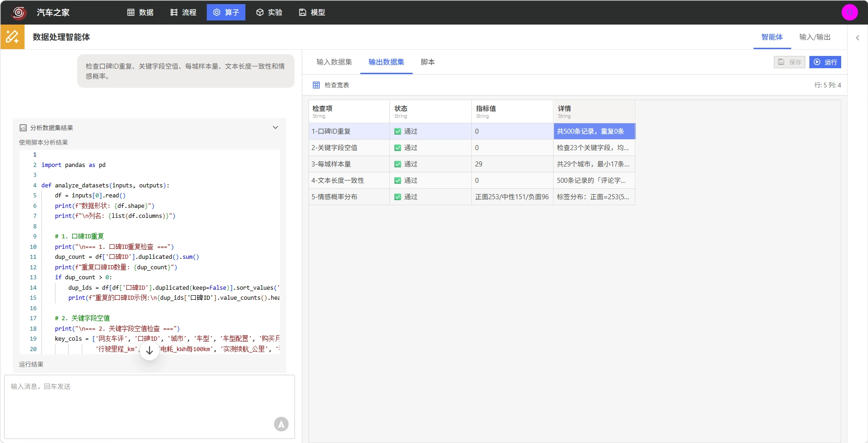Open the 脚本 tab
Viewport: 868px width, 443px height.
[428, 62]
